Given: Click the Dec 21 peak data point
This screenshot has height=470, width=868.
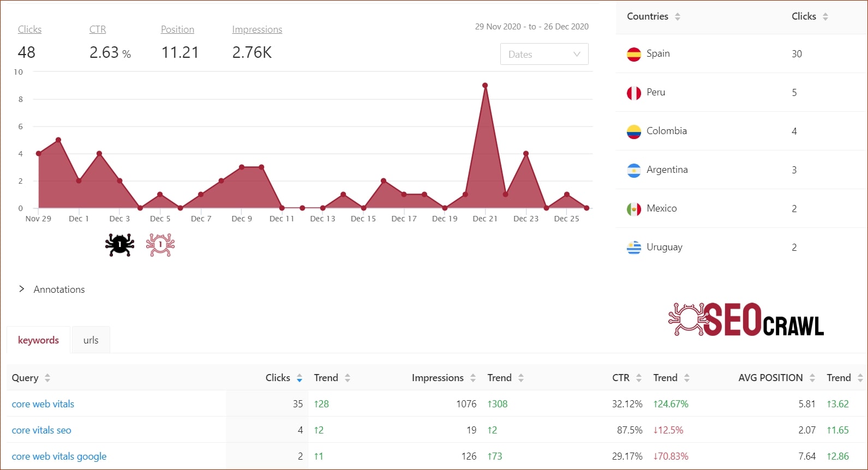Looking at the screenshot, I should click(x=485, y=86).
